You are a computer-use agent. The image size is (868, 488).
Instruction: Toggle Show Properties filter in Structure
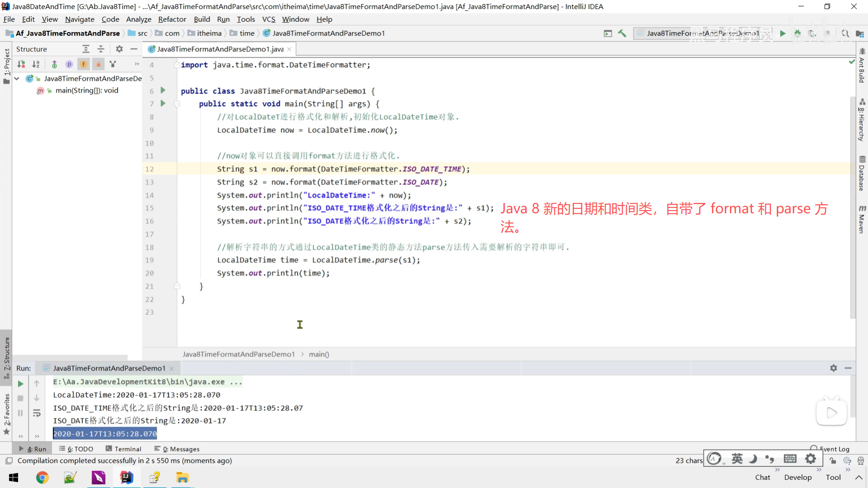point(69,64)
